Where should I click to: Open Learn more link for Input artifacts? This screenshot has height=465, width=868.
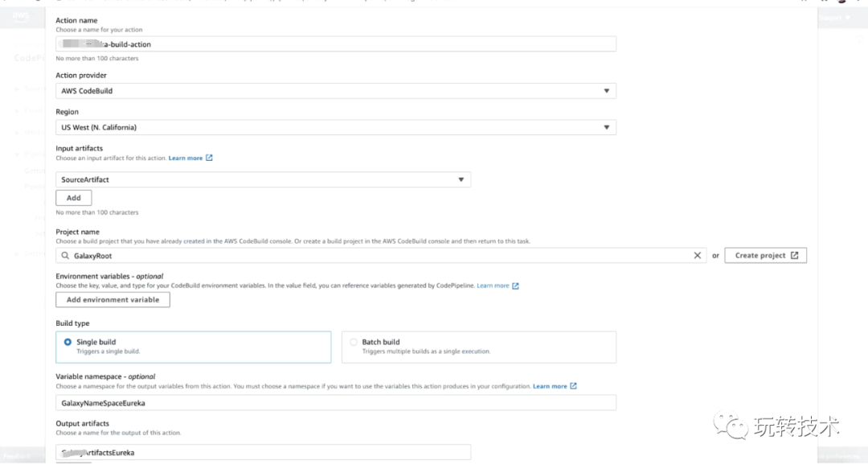coord(186,158)
